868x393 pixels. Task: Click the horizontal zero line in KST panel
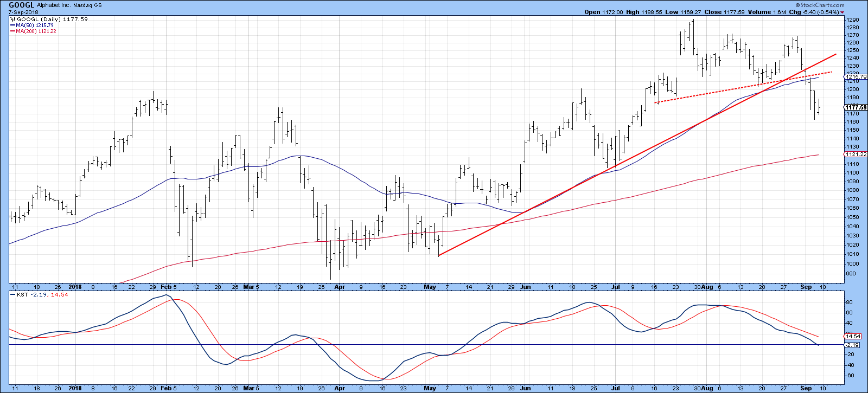[x=427, y=345]
